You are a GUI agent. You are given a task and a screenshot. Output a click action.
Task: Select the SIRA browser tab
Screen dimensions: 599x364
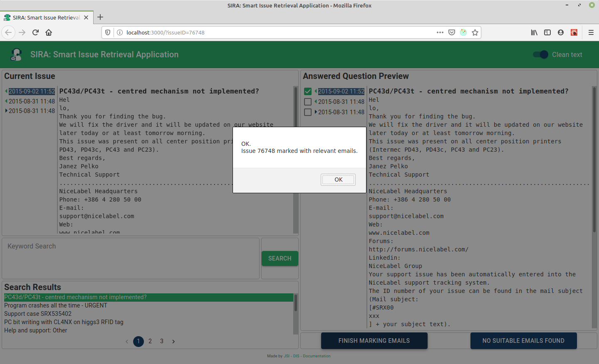46,17
